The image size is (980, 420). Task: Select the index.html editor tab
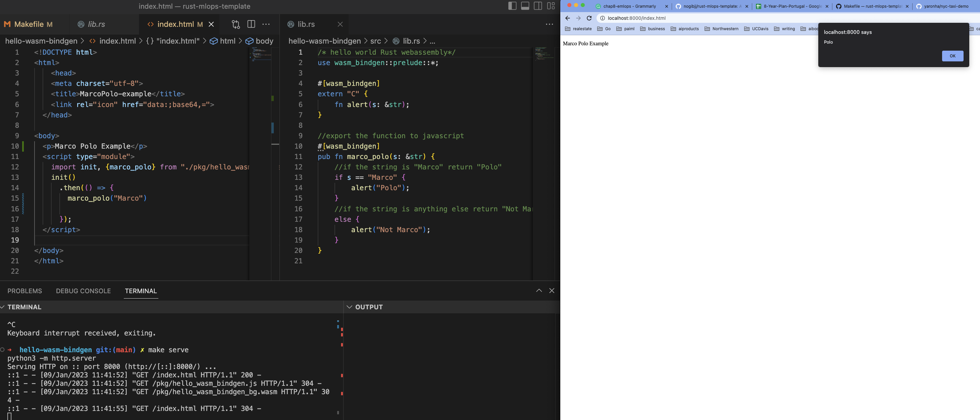click(x=175, y=24)
